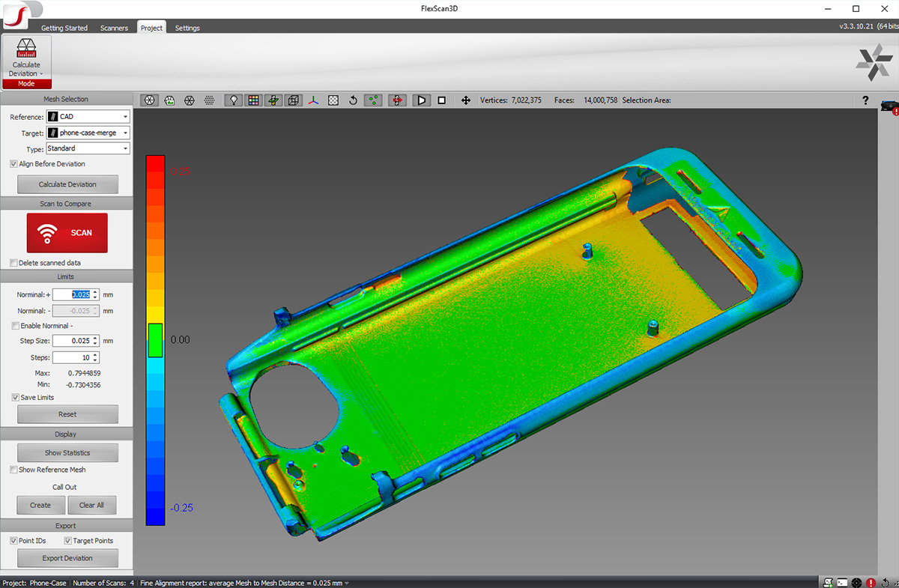The image size is (899, 588).
Task: Click the coordinate axes toolbar icon
Action: click(x=313, y=100)
